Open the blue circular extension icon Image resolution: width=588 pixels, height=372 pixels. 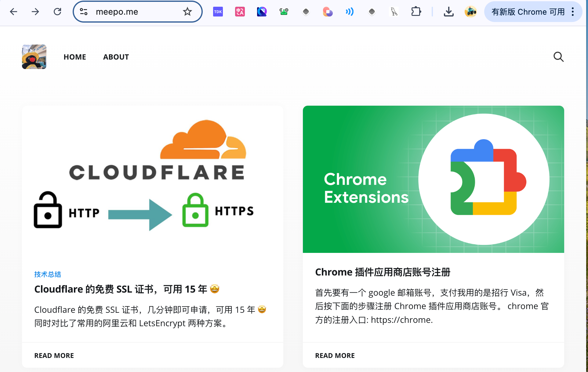pyautogui.click(x=262, y=12)
